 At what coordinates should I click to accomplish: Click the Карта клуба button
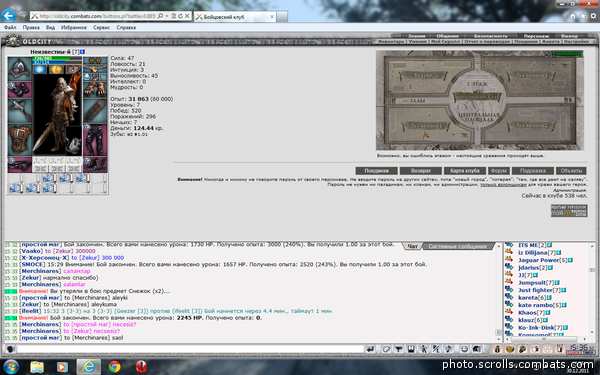point(465,171)
